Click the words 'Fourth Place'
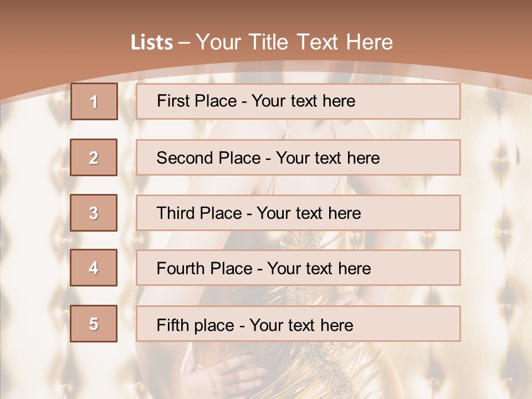This screenshot has width=532, height=399. pyautogui.click(x=204, y=269)
